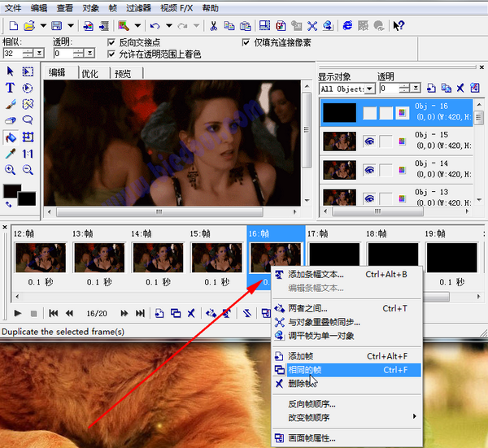The image size is (488, 448).
Task: Switch to the 优化 tab
Action: point(90,74)
